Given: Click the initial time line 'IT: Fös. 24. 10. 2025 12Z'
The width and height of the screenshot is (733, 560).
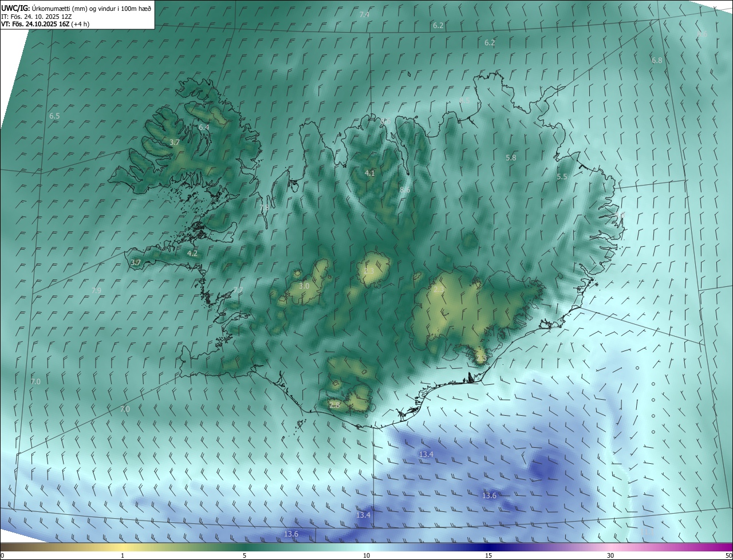Looking at the screenshot, I should pos(36,17).
